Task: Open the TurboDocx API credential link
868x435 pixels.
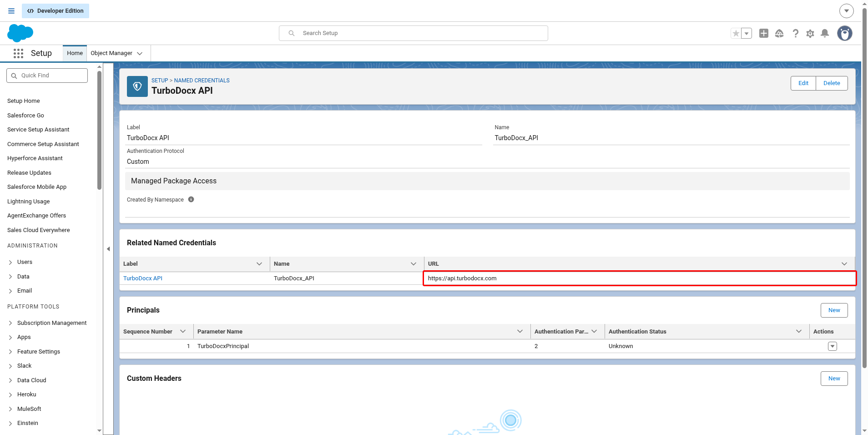Action: pyautogui.click(x=143, y=278)
